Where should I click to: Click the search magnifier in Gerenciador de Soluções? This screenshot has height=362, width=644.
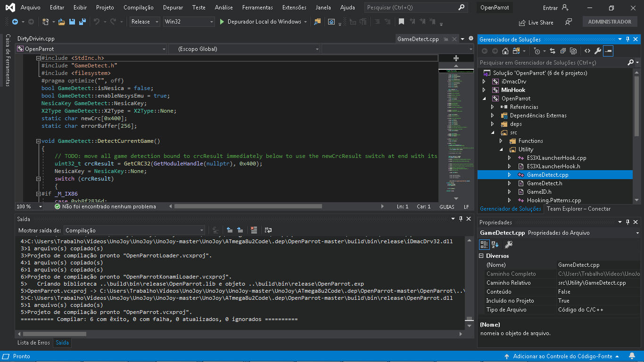(630, 62)
